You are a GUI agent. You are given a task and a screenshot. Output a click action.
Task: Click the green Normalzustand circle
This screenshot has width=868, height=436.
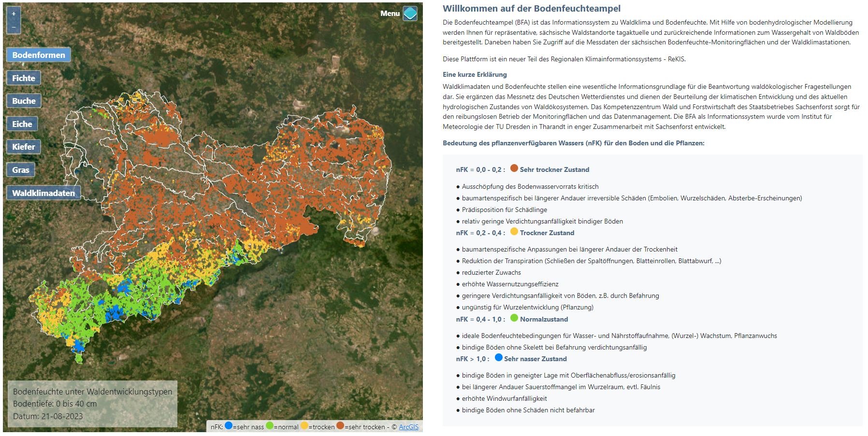point(514,318)
